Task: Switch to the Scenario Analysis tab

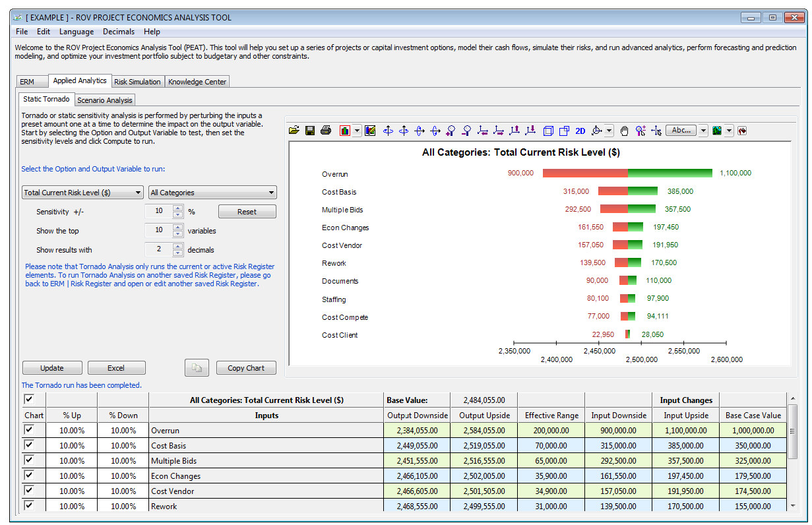Action: (105, 100)
